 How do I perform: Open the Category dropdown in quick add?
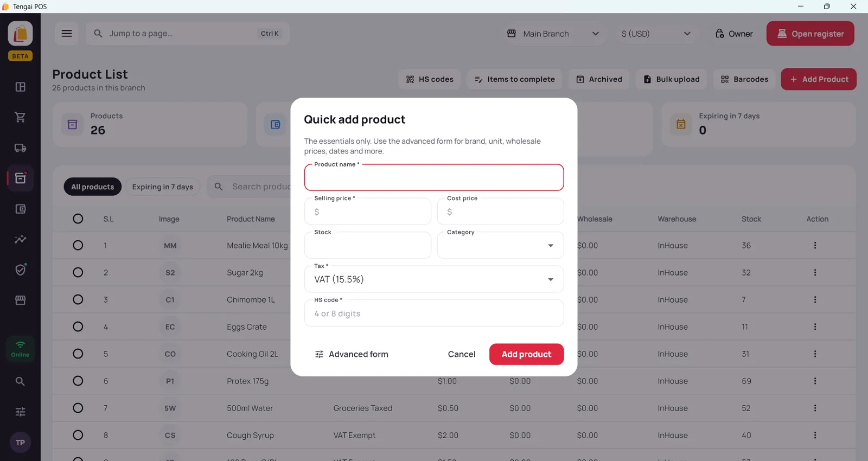click(x=500, y=246)
